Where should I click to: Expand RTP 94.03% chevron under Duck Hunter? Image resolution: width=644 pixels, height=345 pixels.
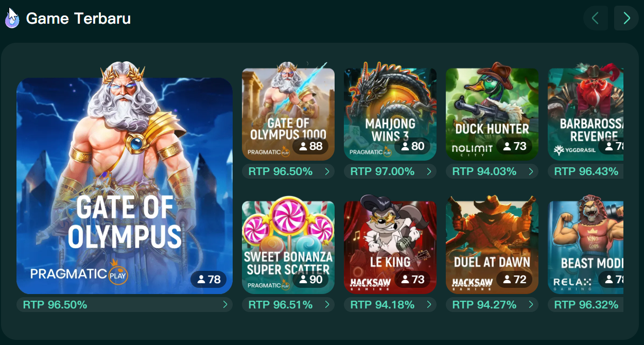pos(531,171)
